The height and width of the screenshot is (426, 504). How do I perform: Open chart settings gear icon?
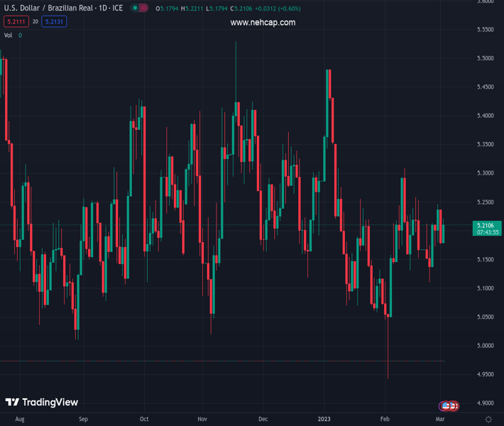pos(488,420)
